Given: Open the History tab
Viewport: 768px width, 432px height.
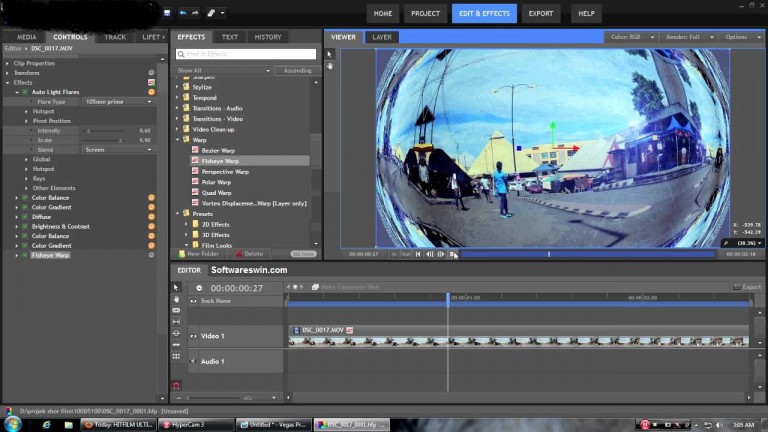Looking at the screenshot, I should (x=267, y=37).
